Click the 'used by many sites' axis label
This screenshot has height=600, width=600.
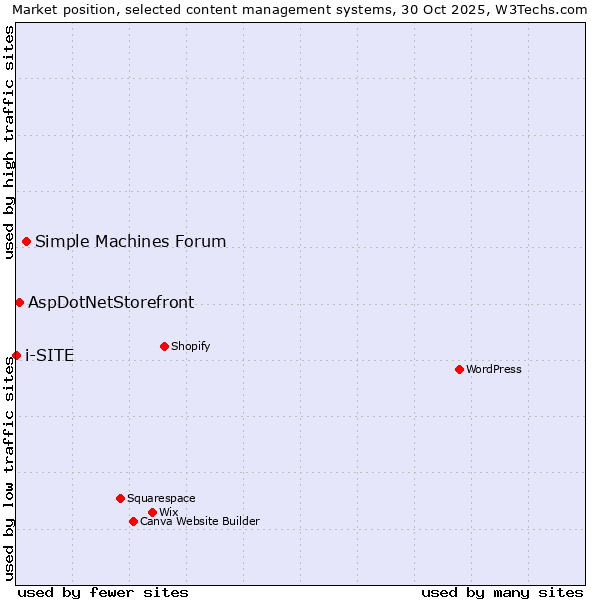tap(502, 592)
